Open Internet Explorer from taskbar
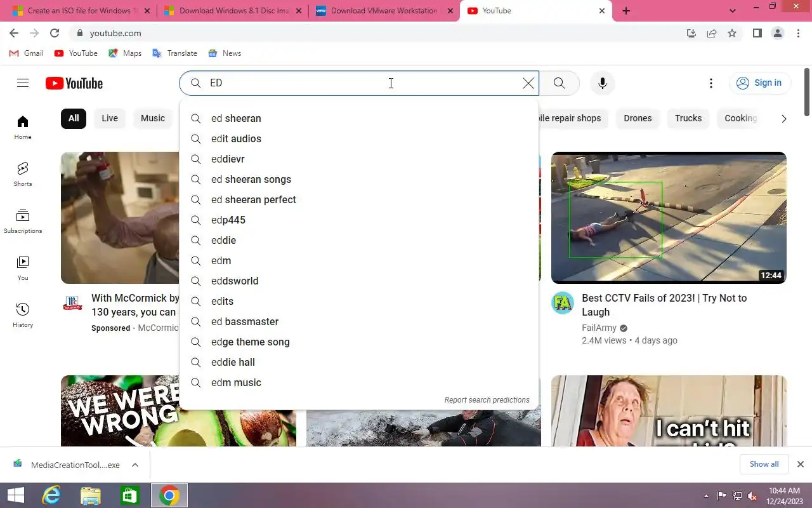Screen dimensions: 812x508 (51, 495)
